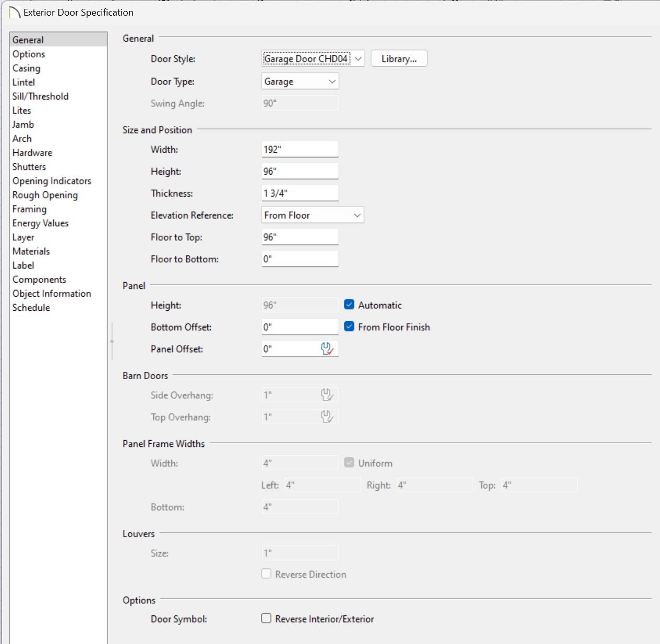Click the sidebar splitter handle
Screen dimensions: 660x644
[x=112, y=342]
